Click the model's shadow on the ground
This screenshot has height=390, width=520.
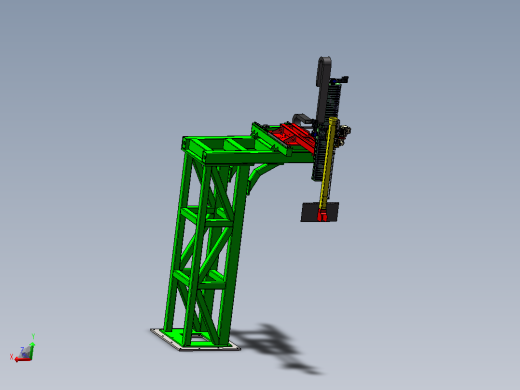(x=273, y=347)
